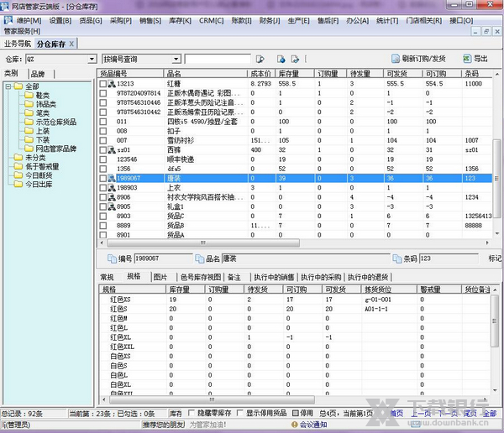Click the 示范仓库货品 folder icon
Screen dimensions: 504x433
[29, 122]
